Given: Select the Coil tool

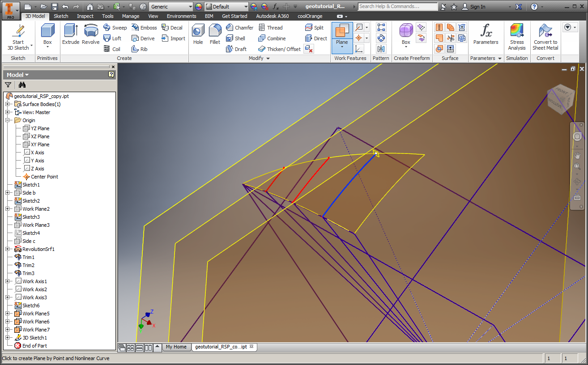Looking at the screenshot, I should click(x=112, y=49).
